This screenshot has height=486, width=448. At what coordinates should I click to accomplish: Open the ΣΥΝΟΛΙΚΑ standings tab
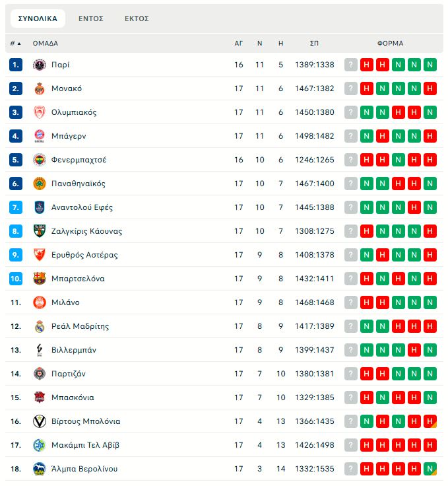point(38,18)
